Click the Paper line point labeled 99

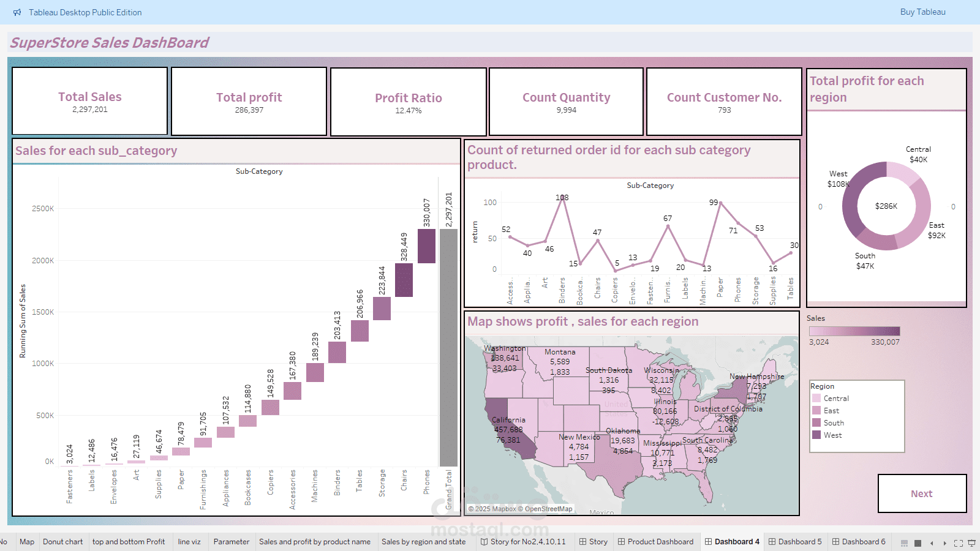coord(721,203)
